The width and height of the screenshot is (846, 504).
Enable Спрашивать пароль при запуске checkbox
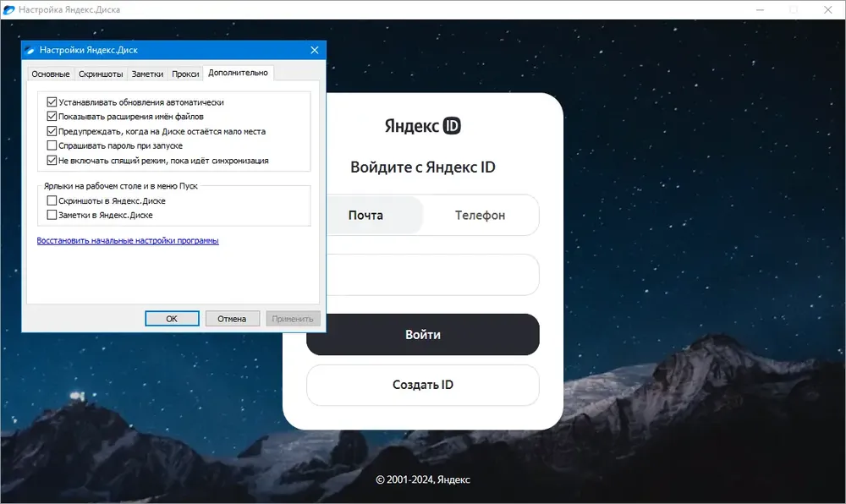[52, 145]
